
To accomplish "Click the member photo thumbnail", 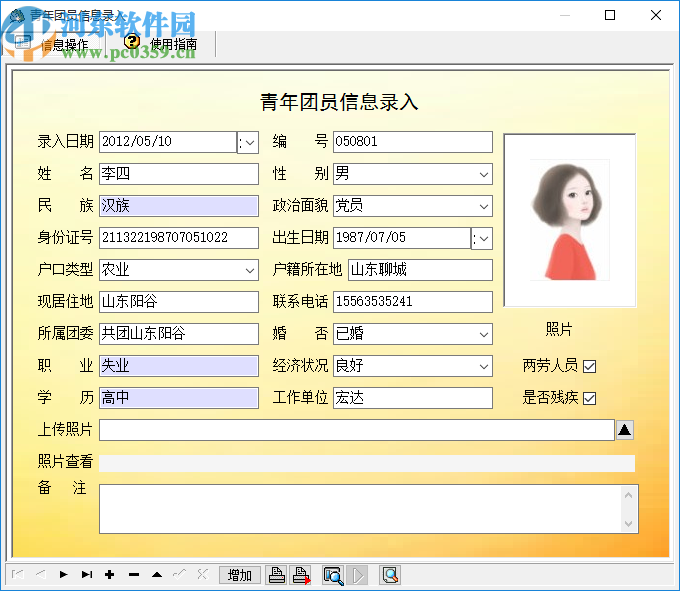I will 569,220.
